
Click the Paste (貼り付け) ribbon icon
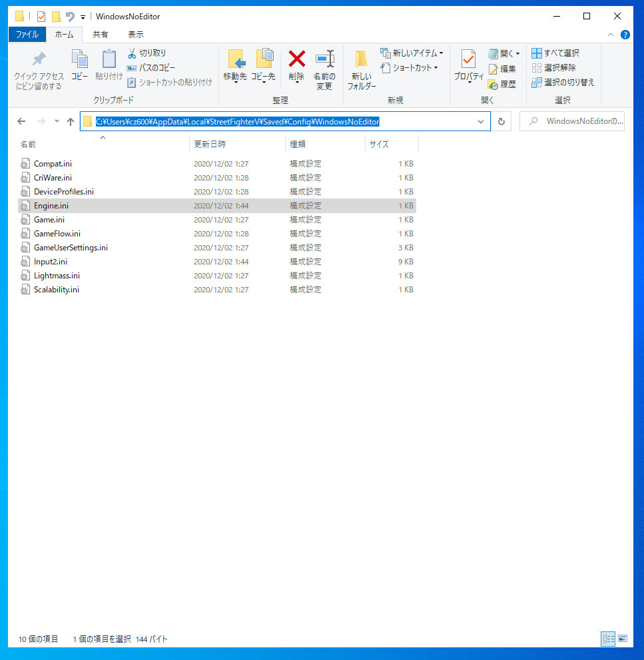109,65
